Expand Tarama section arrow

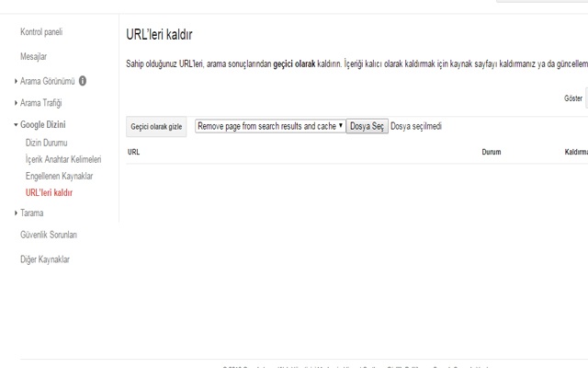pyautogui.click(x=16, y=213)
